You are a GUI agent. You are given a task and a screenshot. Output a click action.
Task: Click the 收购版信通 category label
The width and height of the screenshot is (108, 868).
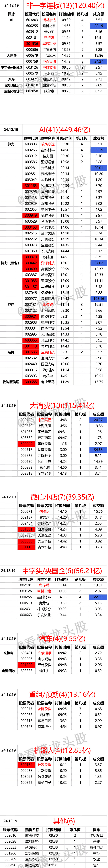tap(11, 382)
